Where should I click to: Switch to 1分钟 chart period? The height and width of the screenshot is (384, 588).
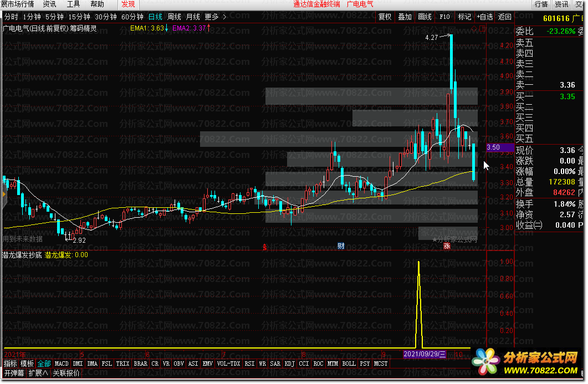pos(32,17)
